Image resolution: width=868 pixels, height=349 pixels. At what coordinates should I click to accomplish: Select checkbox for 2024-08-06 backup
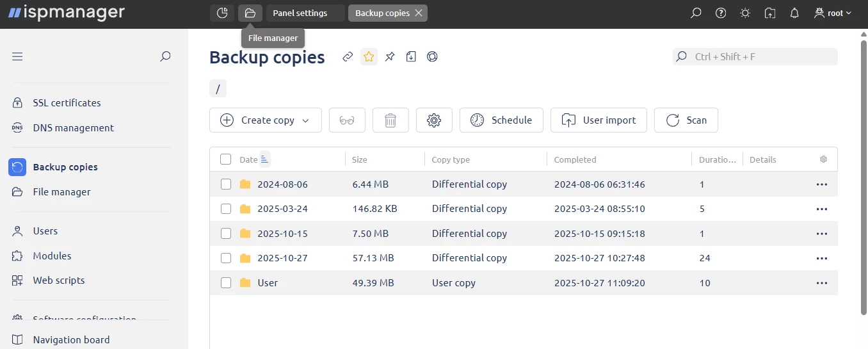click(225, 184)
